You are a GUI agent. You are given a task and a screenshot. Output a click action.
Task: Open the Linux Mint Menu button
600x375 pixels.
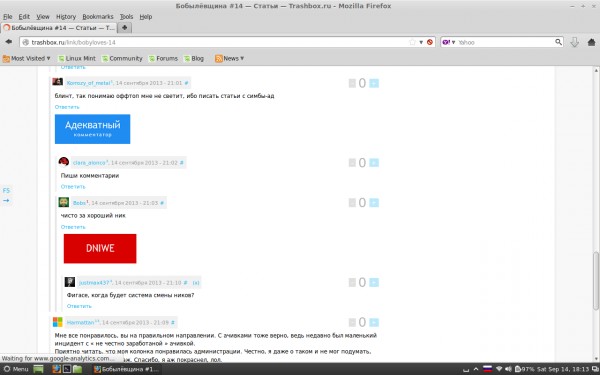(16, 369)
